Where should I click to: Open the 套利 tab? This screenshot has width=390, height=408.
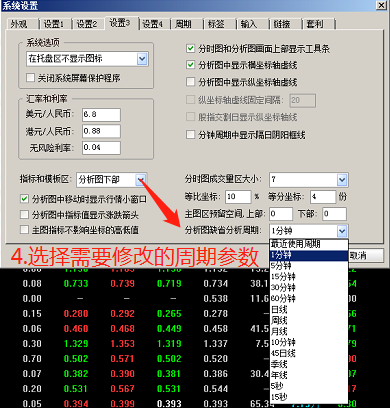[x=315, y=24]
